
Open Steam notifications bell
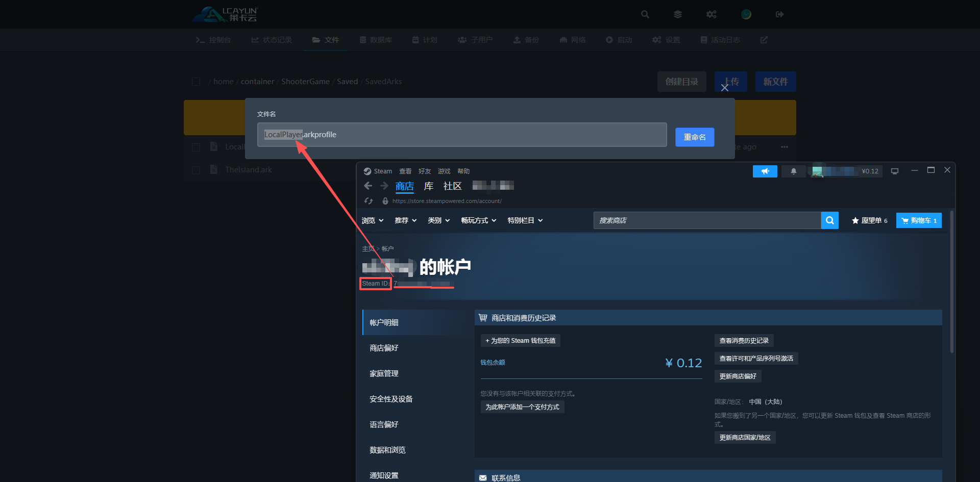click(793, 171)
